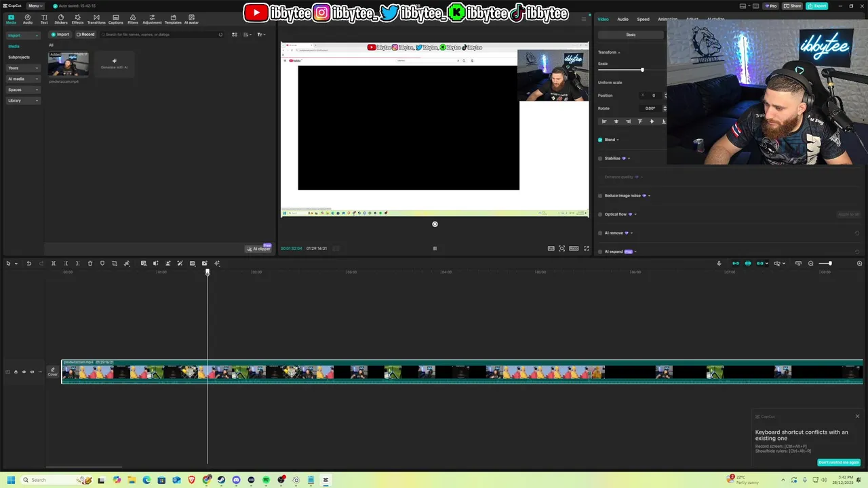Click the Record button
The width and height of the screenshot is (868, 488).
[85, 35]
